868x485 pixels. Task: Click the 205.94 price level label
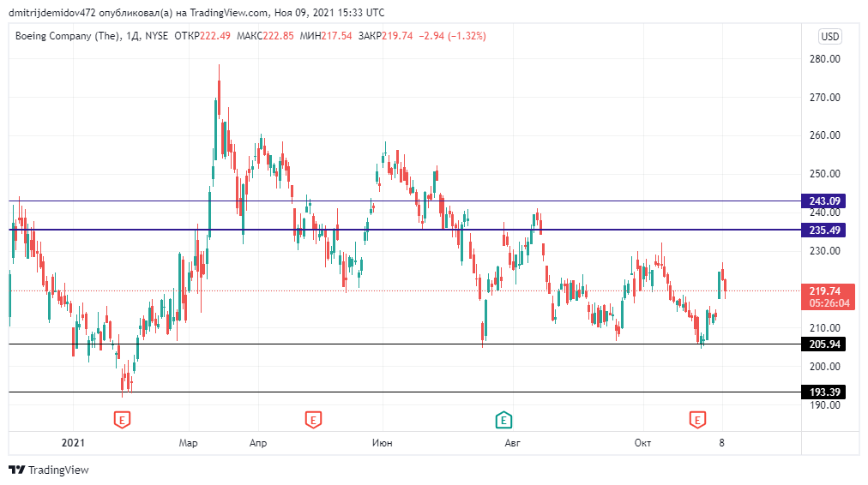(823, 344)
